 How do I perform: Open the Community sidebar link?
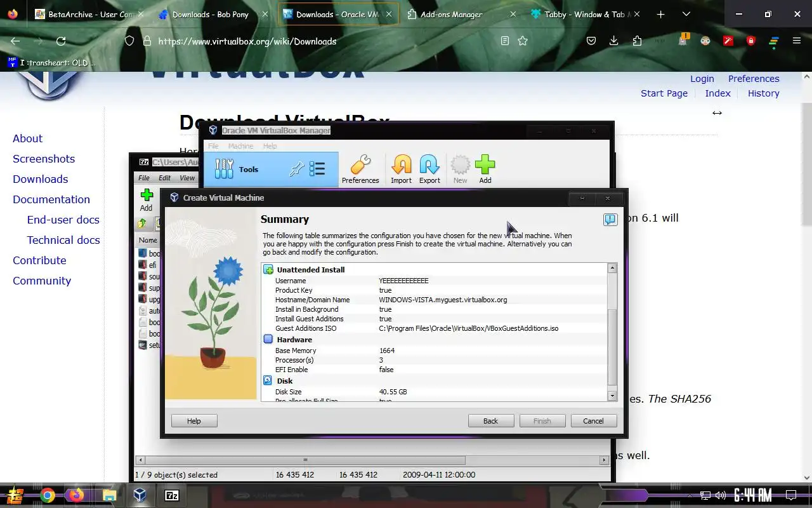click(x=42, y=281)
